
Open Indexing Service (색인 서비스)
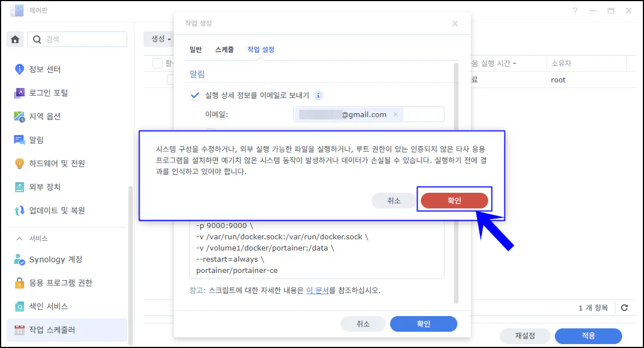coord(66,306)
